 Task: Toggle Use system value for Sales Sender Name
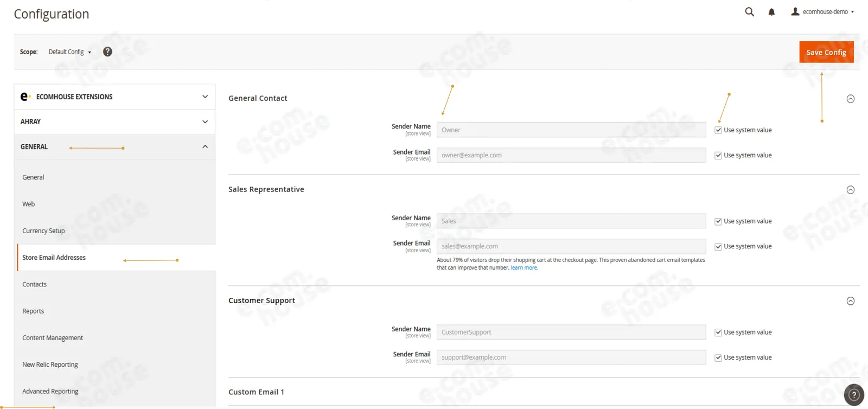(718, 221)
